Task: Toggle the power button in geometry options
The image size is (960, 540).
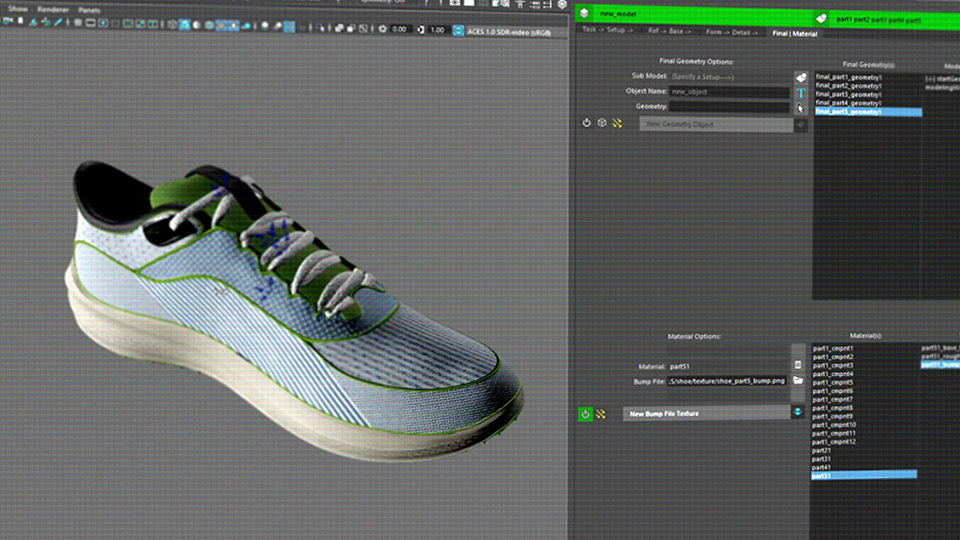Action: [587, 123]
